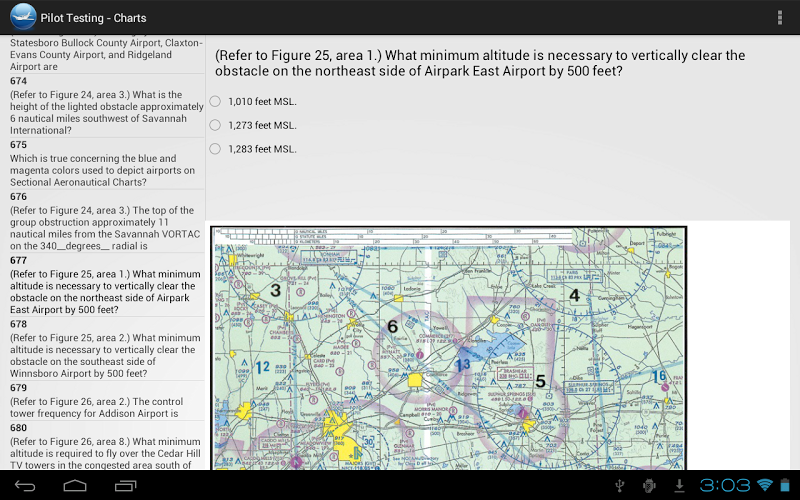Tap the USB connection status icon
Viewport: 800px width, 500px height.
(619, 486)
